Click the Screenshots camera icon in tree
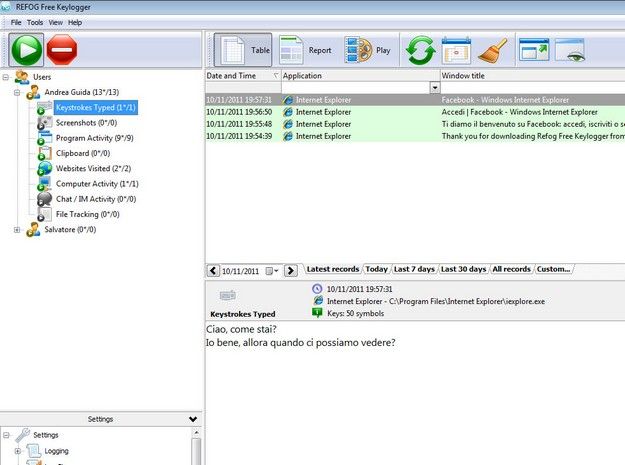 click(45, 123)
